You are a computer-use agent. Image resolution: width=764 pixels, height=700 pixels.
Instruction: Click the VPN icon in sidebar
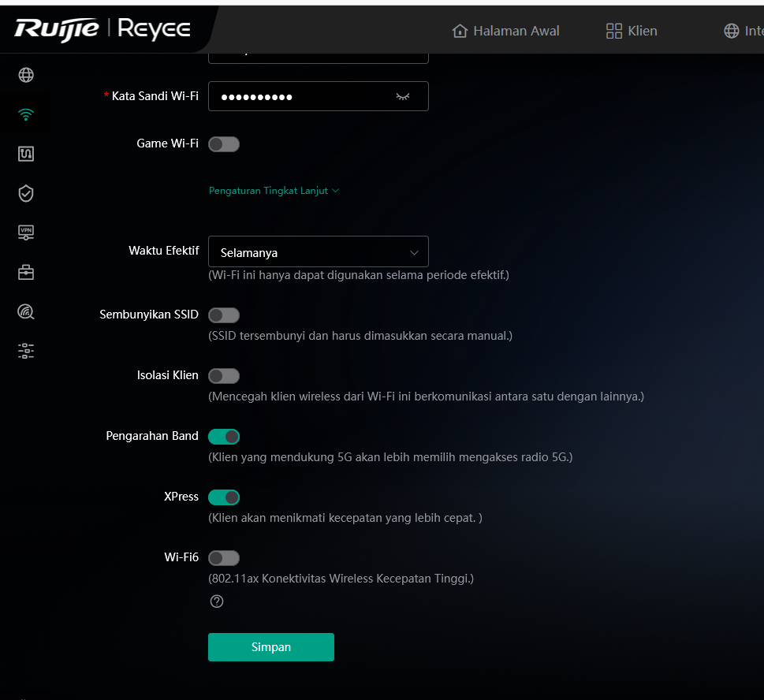[26, 233]
